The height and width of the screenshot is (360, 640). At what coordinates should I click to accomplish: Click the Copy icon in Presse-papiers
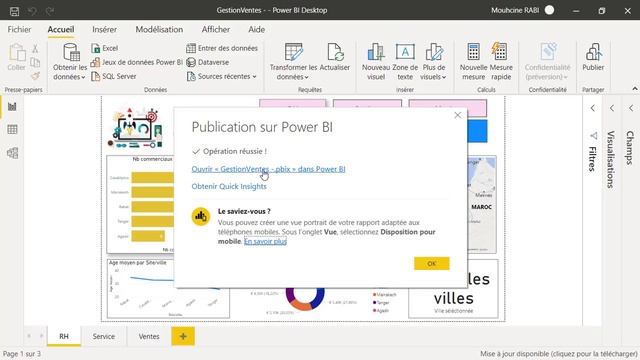pyautogui.click(x=36, y=62)
